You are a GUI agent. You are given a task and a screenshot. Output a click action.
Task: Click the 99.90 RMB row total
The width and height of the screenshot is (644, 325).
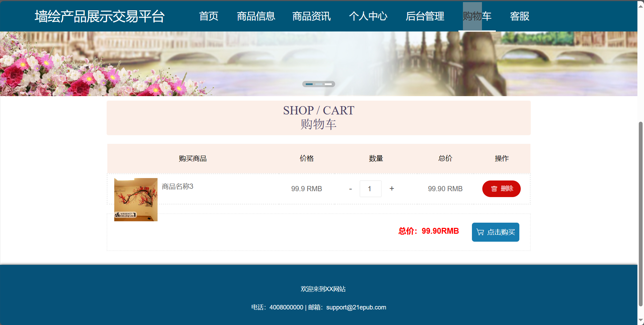pyautogui.click(x=445, y=189)
